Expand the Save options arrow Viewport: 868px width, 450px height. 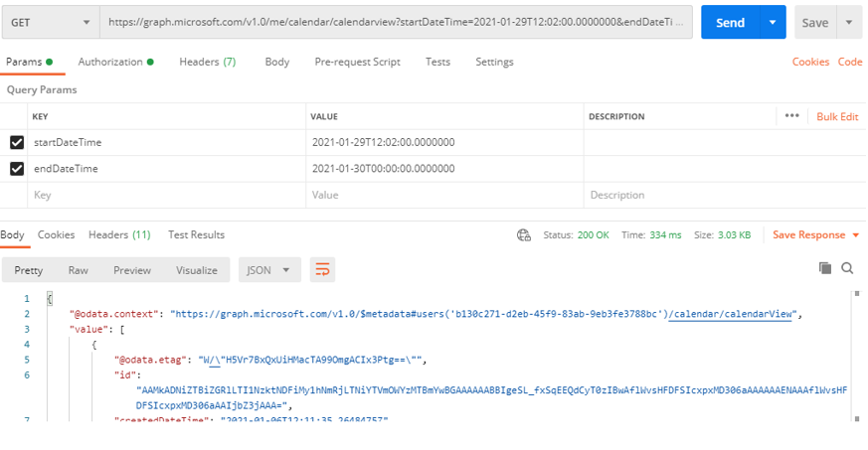tap(849, 22)
